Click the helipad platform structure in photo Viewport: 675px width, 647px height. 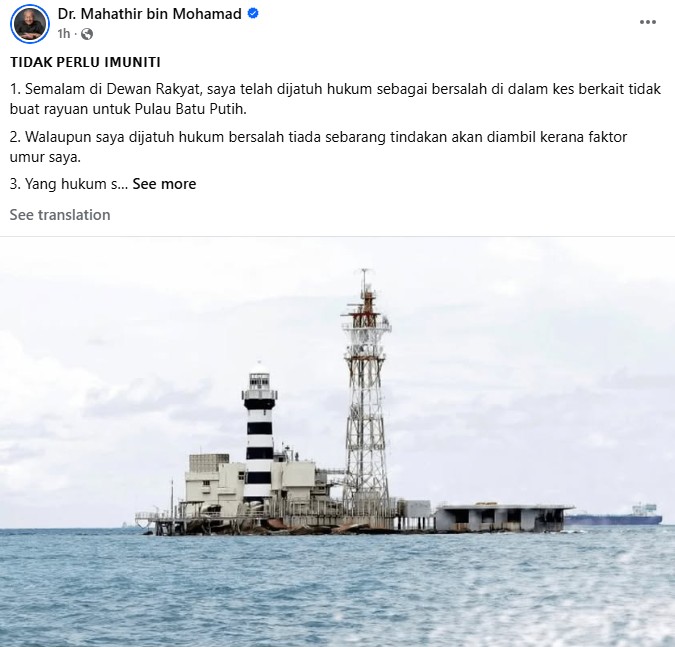pos(503,518)
